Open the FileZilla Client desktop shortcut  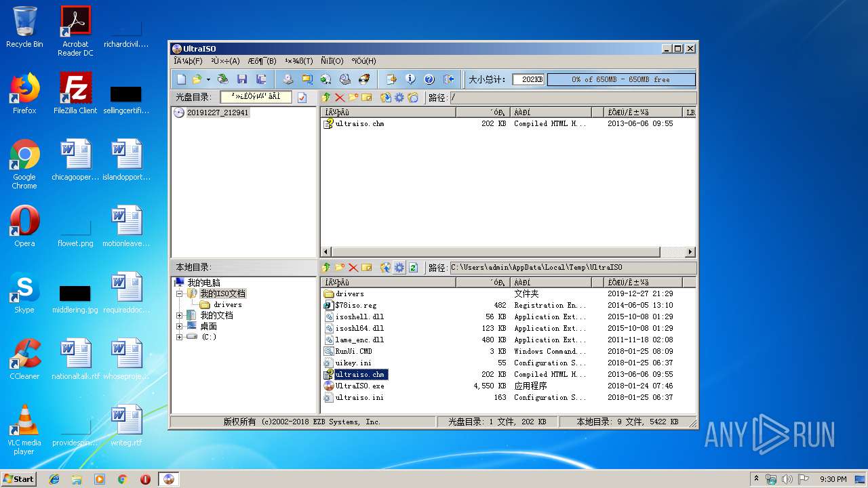coord(75,94)
